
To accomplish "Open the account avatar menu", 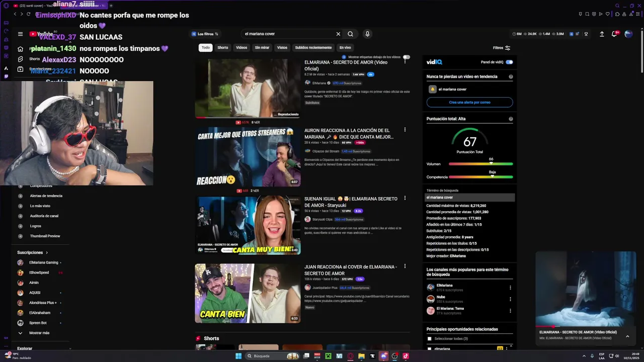I will [628, 34].
